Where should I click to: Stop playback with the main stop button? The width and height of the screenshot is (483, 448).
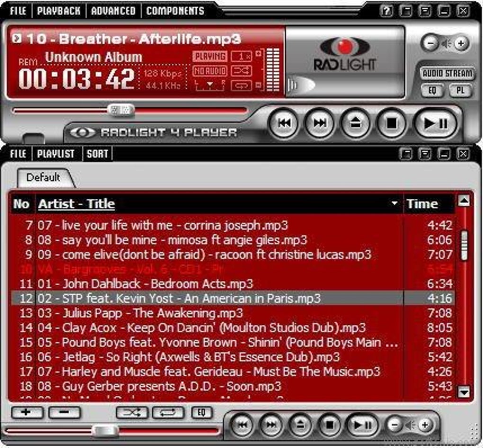(392, 123)
